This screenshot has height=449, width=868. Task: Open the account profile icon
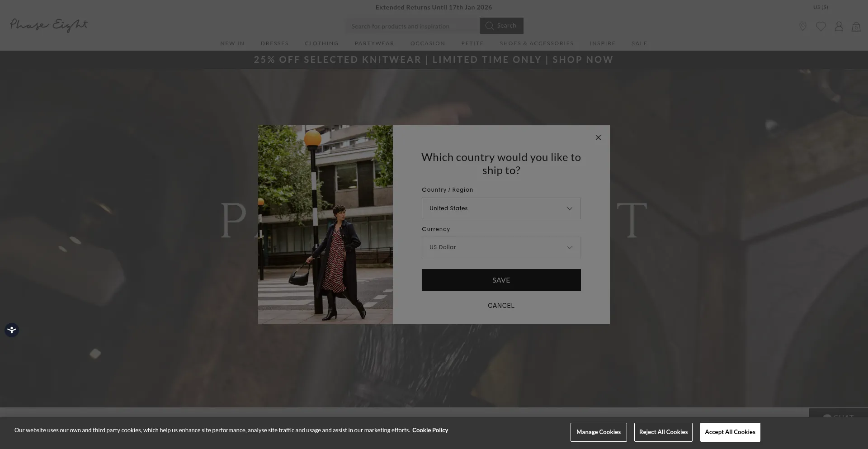coord(839,26)
